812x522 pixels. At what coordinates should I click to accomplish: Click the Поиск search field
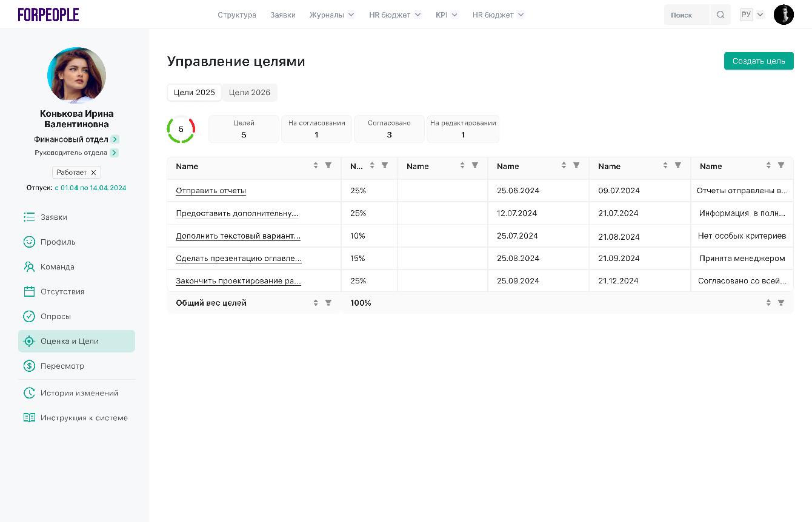(686, 15)
